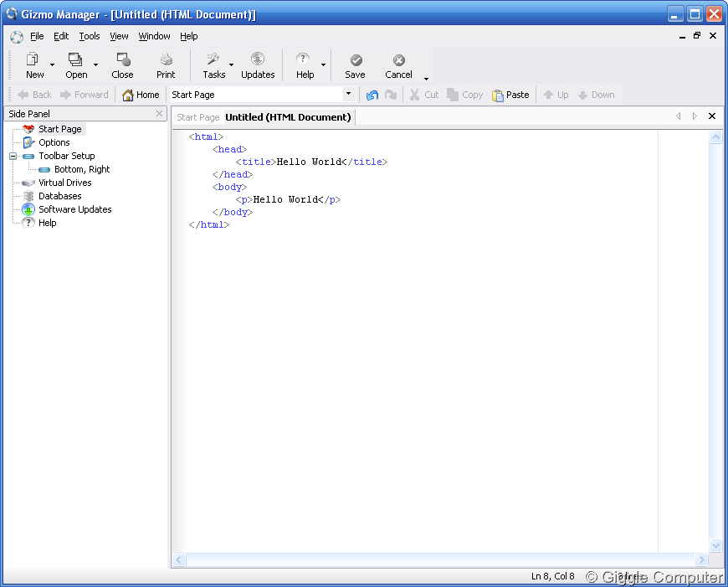
Task: Minimize the inner document window
Action: point(682,36)
